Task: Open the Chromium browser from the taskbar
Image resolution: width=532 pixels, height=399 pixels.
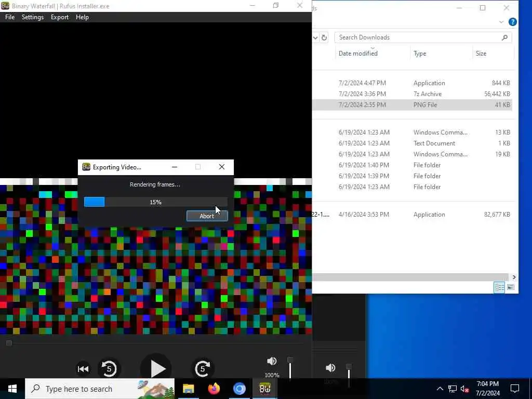Action: (239, 389)
